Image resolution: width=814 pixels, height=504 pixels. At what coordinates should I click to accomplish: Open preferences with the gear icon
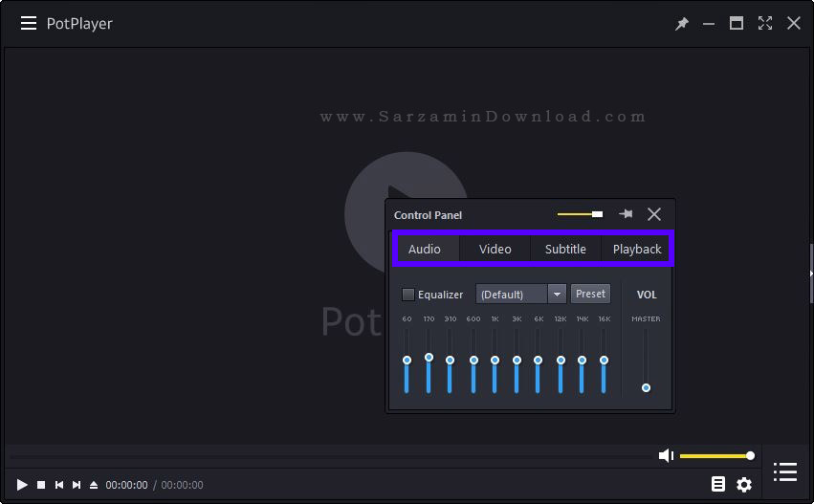coord(744,484)
